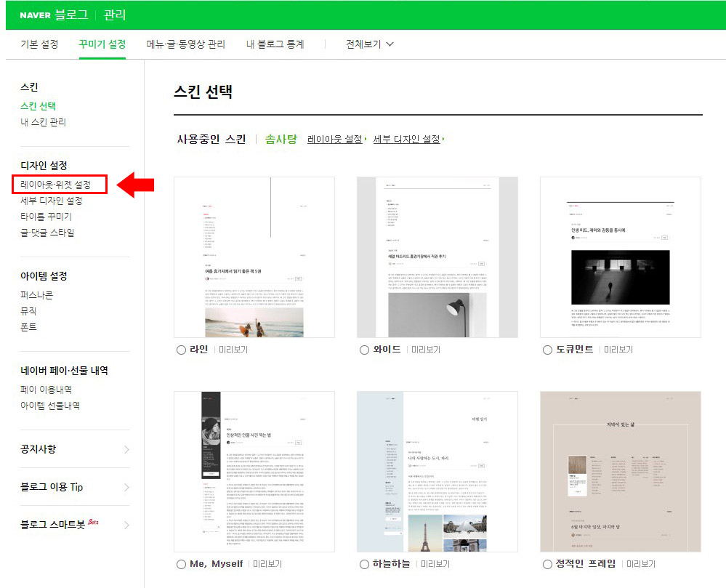Click the 아이템 설정 sidebar heading
The width and height of the screenshot is (726, 588).
pyautogui.click(x=44, y=276)
